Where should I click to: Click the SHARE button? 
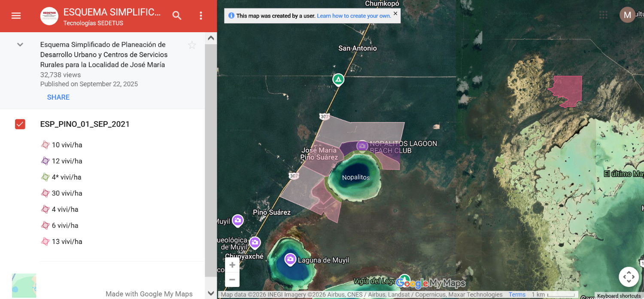click(58, 97)
